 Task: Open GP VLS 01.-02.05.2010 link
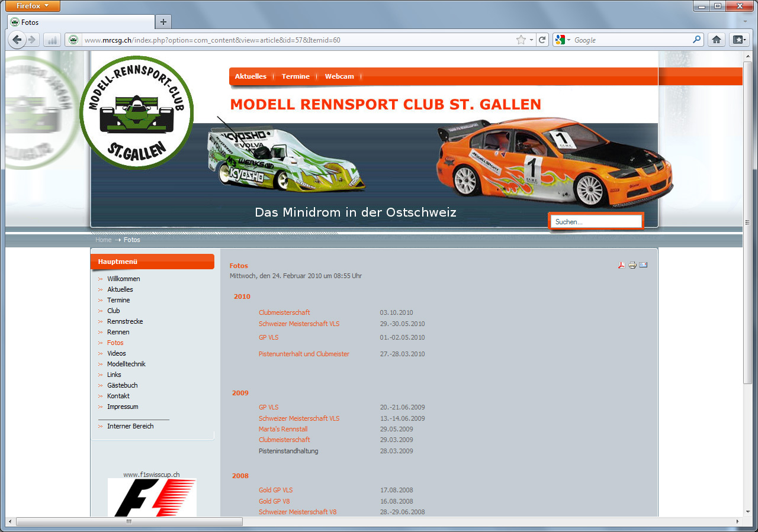click(x=268, y=337)
